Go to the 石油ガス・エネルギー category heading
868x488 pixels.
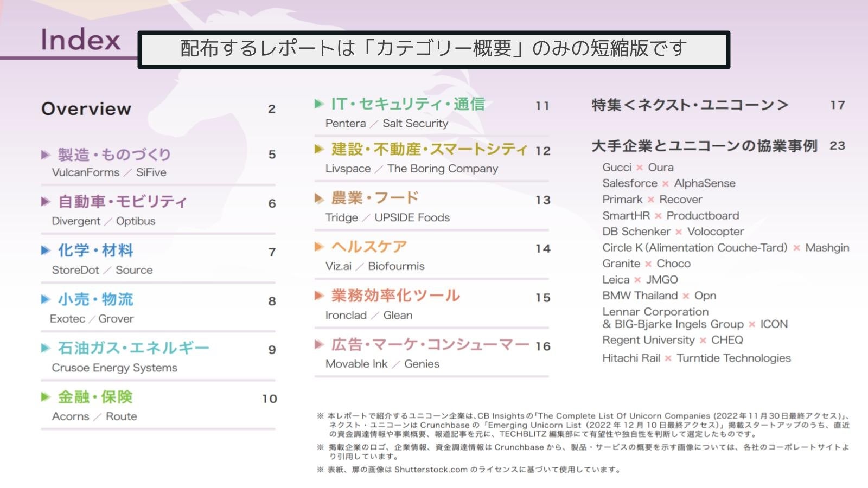(x=133, y=348)
